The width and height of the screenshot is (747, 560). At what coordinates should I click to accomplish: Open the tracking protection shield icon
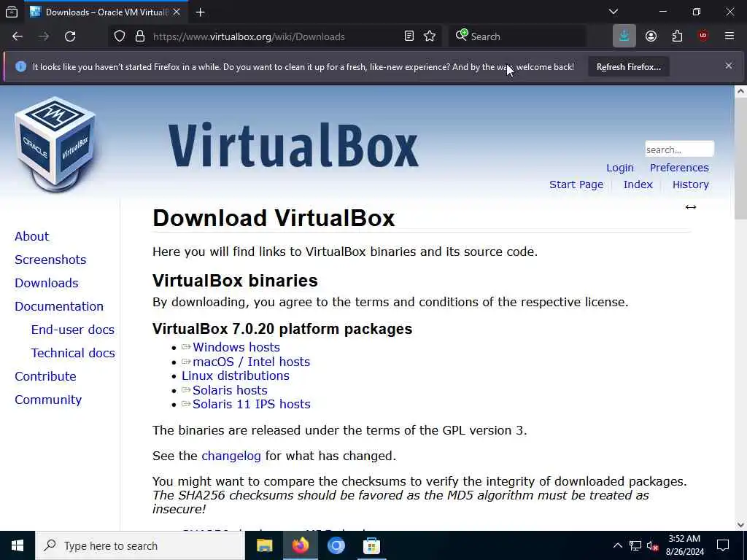click(x=120, y=36)
